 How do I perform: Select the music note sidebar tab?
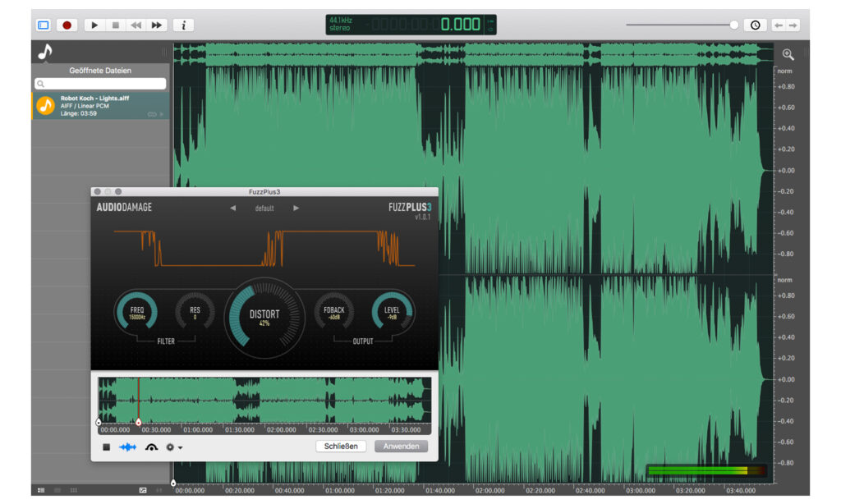(x=45, y=52)
